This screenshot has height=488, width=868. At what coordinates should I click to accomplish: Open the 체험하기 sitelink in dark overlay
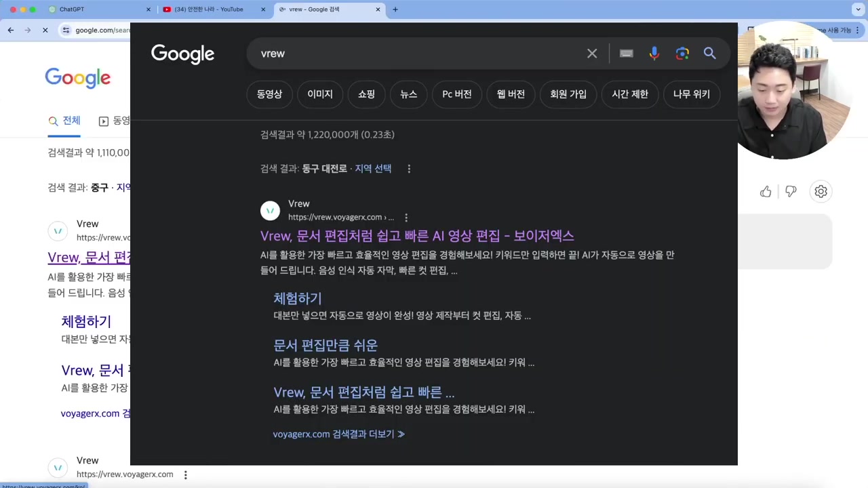click(x=298, y=298)
